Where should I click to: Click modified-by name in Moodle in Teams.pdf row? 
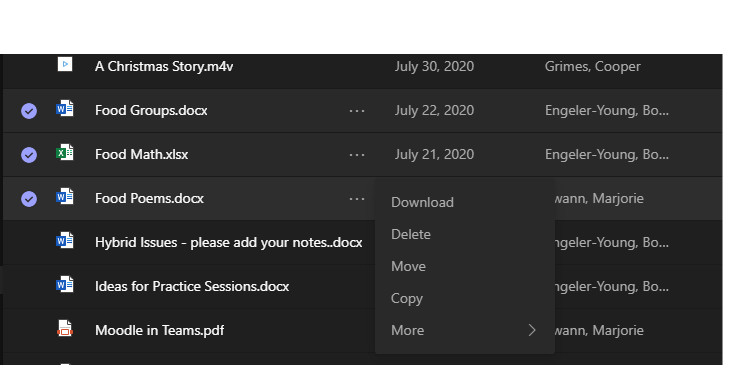[599, 330]
